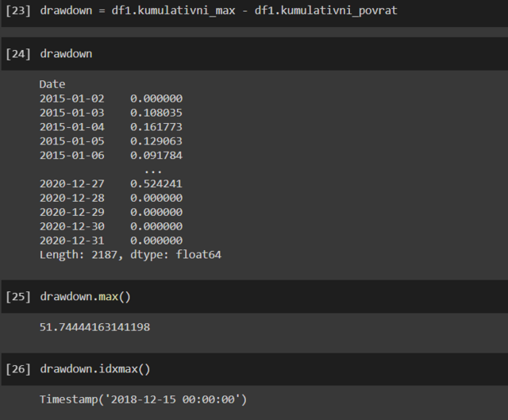Click the Timestamp('2018-12-15 00:00:00') output

143,399
